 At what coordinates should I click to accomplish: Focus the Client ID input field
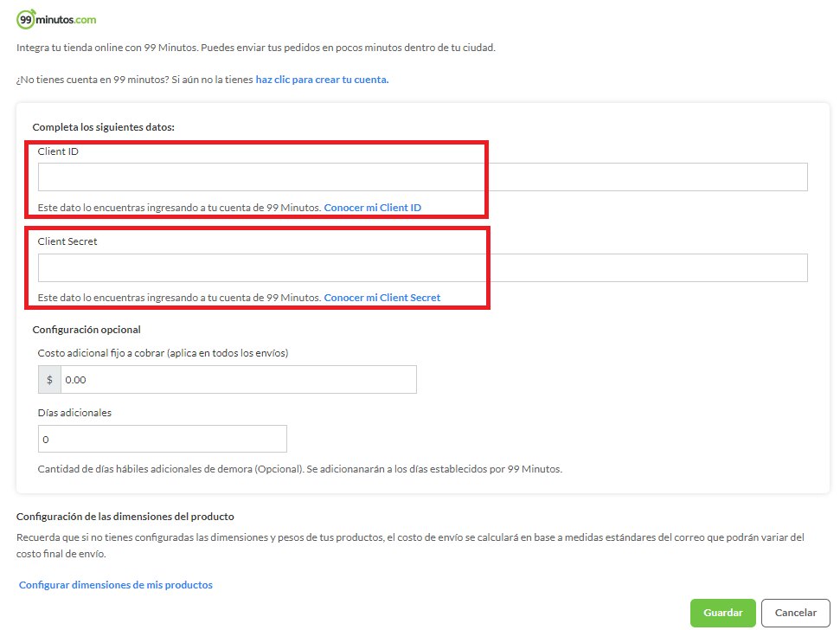(423, 177)
